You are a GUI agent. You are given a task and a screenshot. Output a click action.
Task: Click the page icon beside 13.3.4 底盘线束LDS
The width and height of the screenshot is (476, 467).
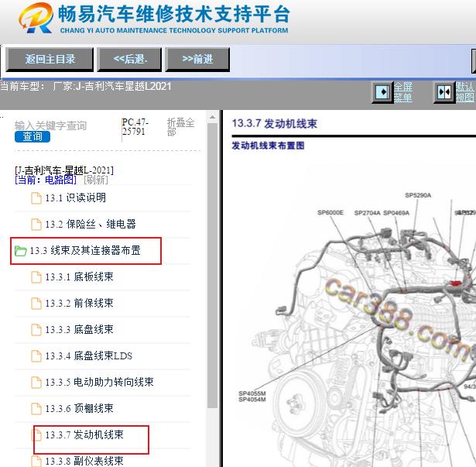click(36, 356)
